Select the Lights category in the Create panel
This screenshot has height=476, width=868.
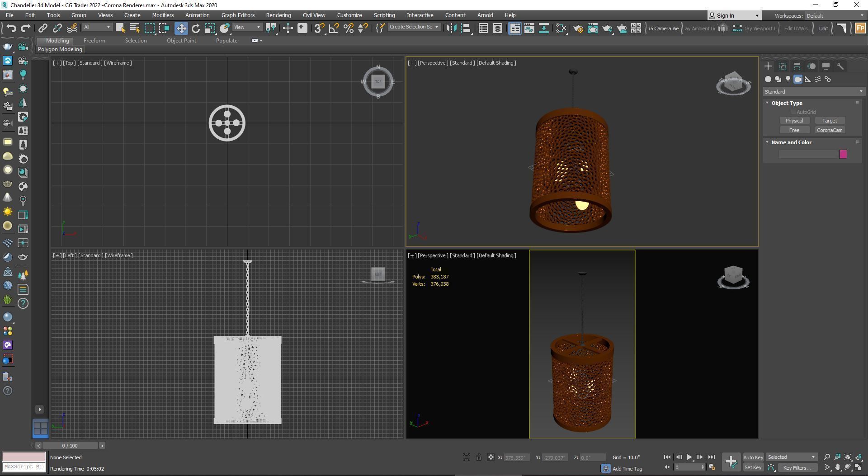coord(788,80)
